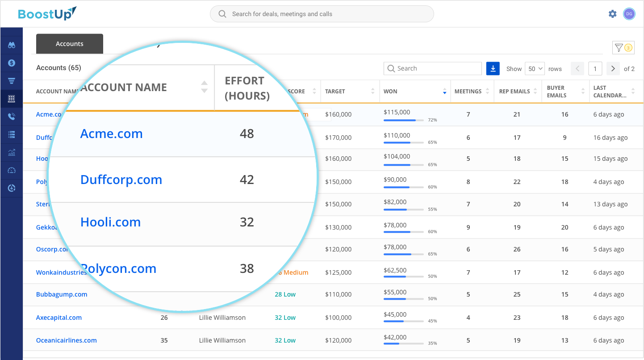Click the $115,000 won progress bar
This screenshot has height=360, width=644.
click(x=404, y=120)
